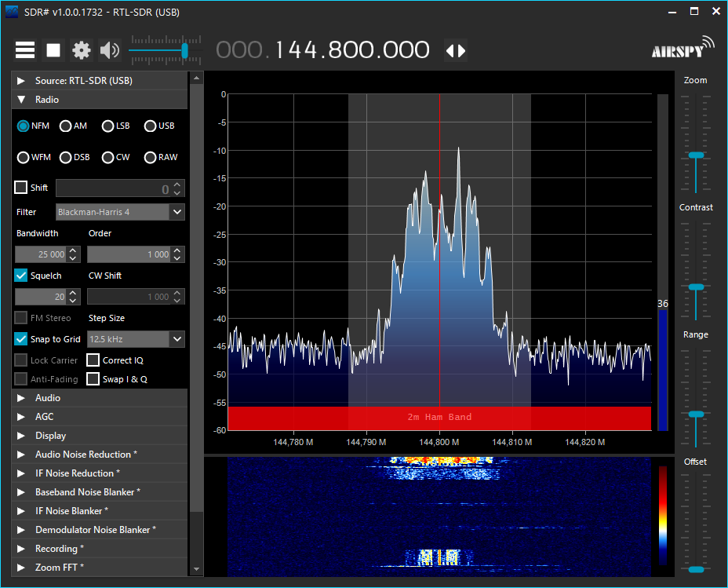Click the 144,810 M frequency axis label
The image size is (728, 588).
[x=511, y=442]
